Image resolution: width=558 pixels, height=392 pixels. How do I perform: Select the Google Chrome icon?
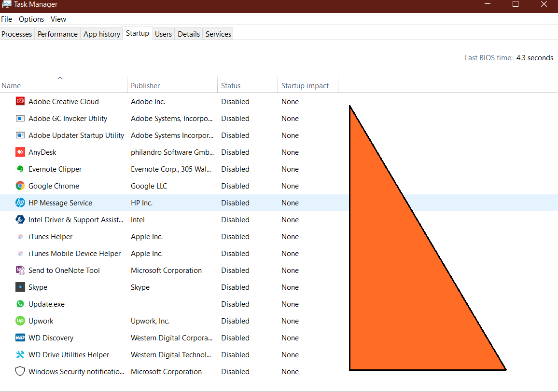click(x=20, y=186)
